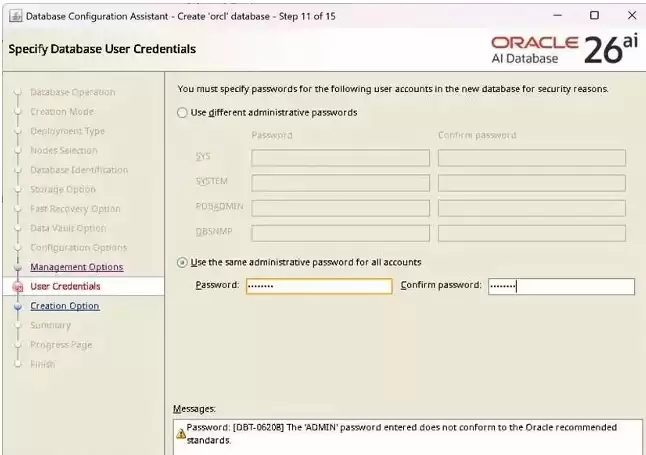Click the Creation Option step bullet icon

point(17,306)
